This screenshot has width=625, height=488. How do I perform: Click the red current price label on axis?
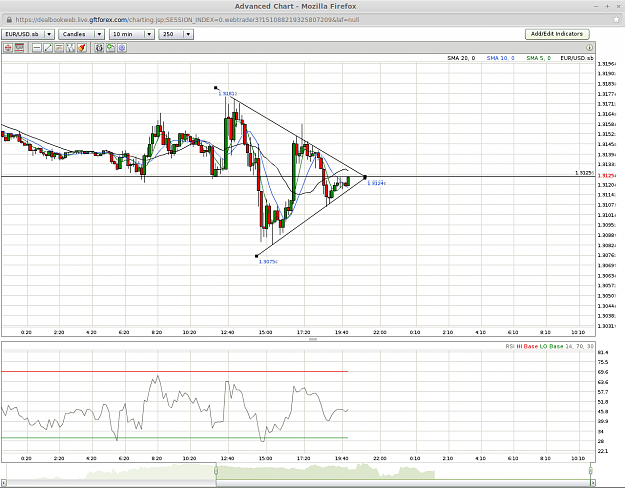tap(605, 175)
